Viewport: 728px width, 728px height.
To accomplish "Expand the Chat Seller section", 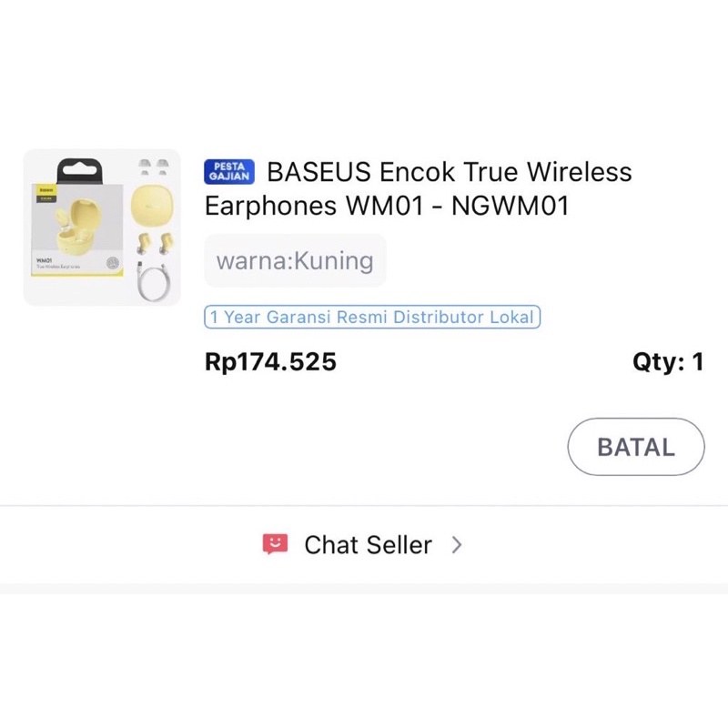I will 366,544.
